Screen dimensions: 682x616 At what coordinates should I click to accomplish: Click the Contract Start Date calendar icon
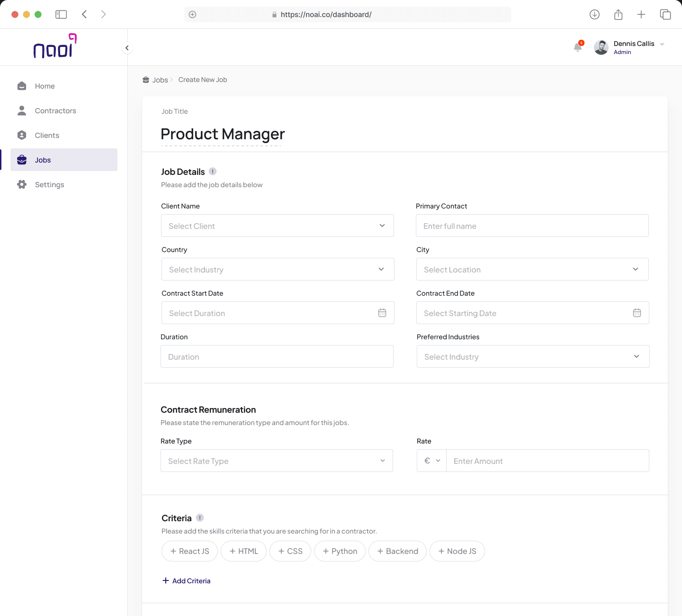[382, 313]
